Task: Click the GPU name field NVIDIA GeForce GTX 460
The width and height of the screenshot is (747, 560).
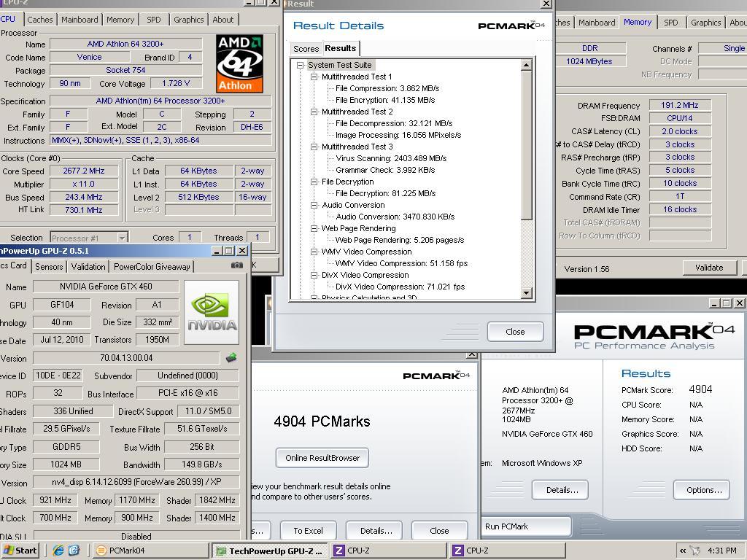Action: 106,286
